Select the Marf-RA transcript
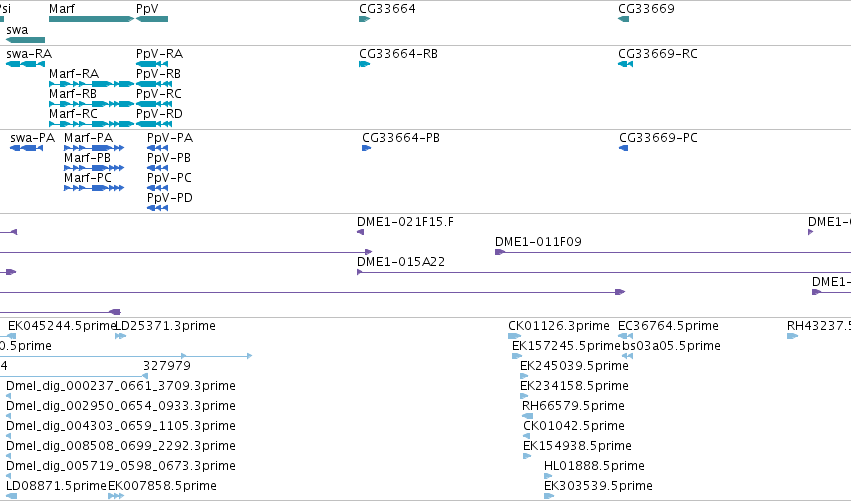The height and width of the screenshot is (501, 851). pyautogui.click(x=91, y=84)
